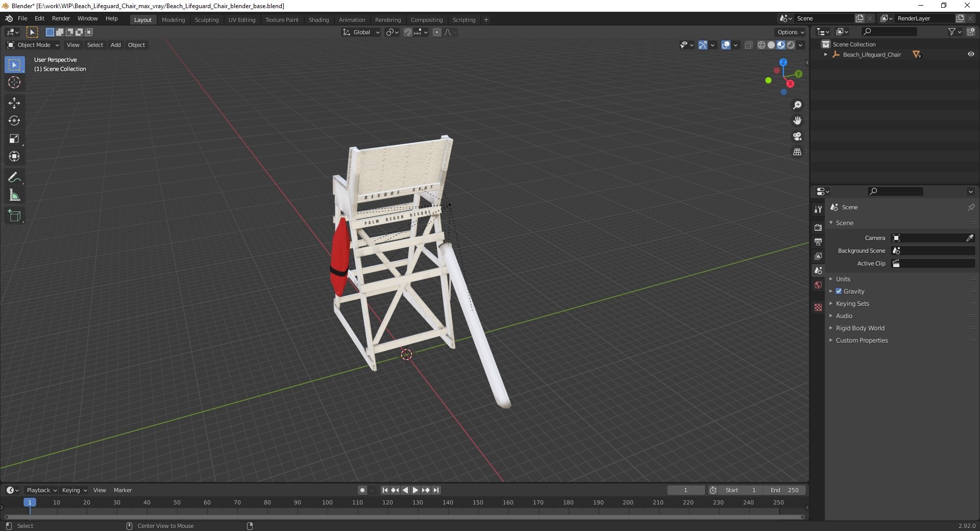Choose the Add Cube tool
980x531 pixels.
(14, 216)
